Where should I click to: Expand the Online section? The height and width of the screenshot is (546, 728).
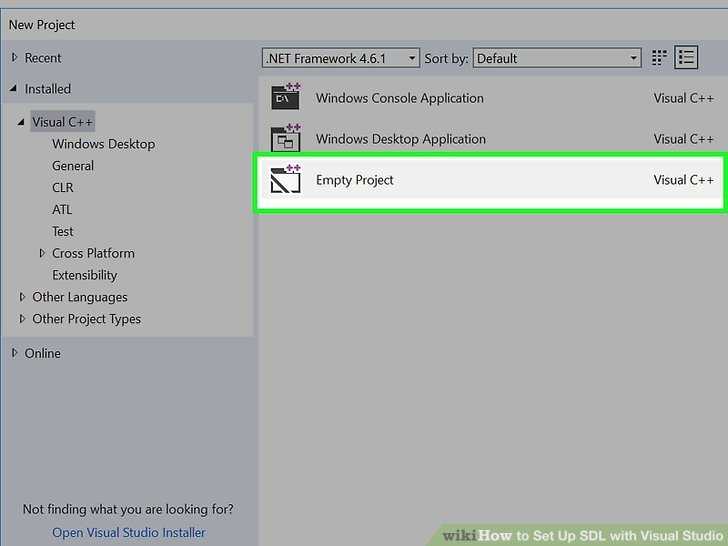click(x=14, y=353)
